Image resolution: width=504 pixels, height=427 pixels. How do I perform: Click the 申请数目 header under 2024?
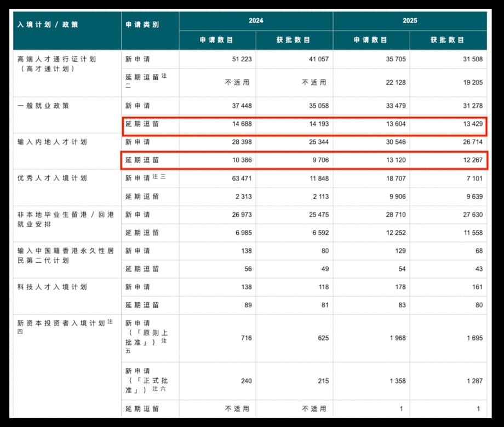tap(217, 40)
